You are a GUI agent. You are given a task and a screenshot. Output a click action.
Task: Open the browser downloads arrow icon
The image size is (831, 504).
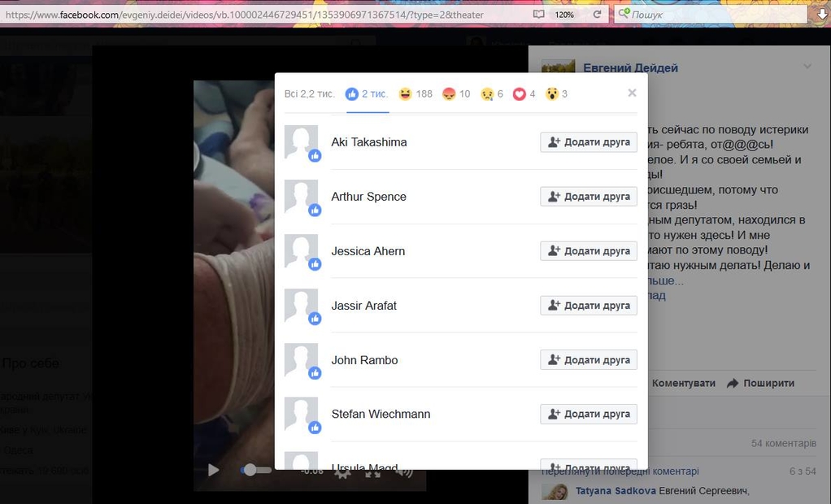[822, 14]
